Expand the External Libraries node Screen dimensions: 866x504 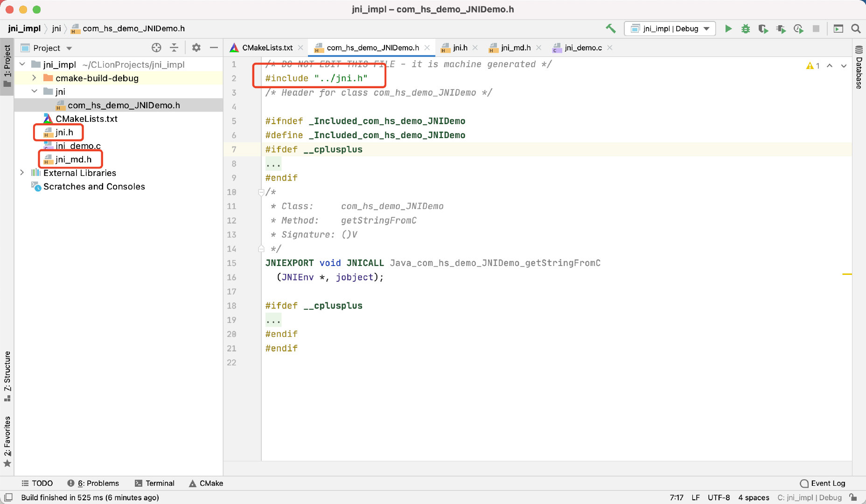[22, 172]
